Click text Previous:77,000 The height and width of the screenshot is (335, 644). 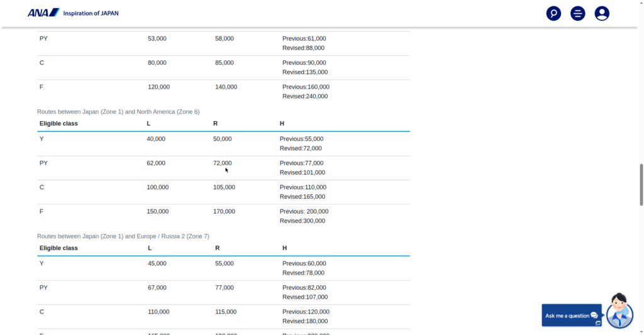301,163
